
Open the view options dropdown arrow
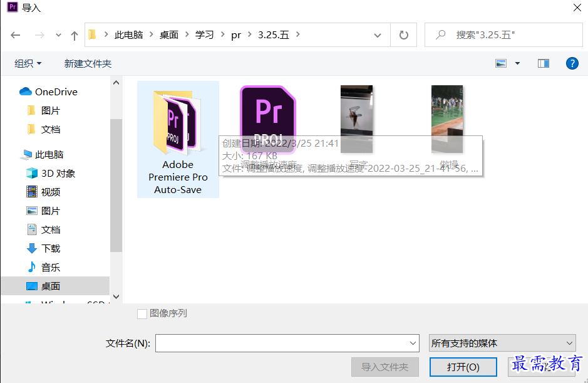(x=517, y=63)
